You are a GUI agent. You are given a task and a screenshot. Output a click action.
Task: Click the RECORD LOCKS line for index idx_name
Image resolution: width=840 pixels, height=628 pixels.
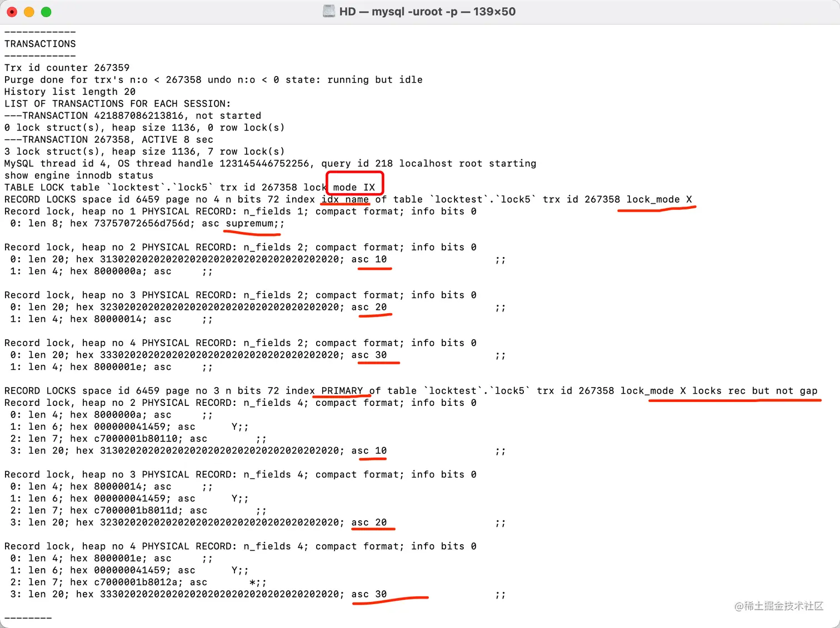[x=348, y=199]
